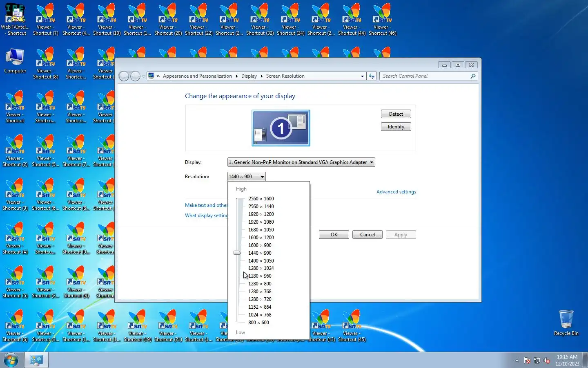Open 'What display settings' help link
588x368 pixels.
206,215
